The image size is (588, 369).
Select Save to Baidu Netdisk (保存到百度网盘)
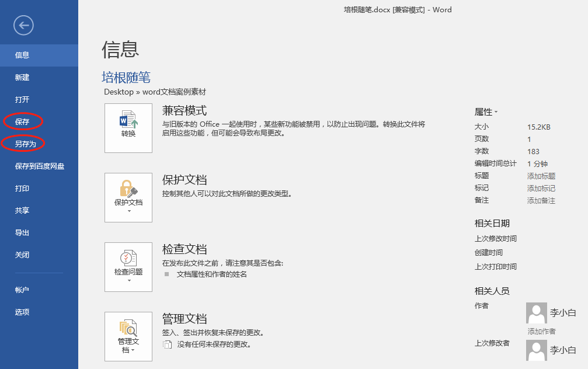(40, 166)
